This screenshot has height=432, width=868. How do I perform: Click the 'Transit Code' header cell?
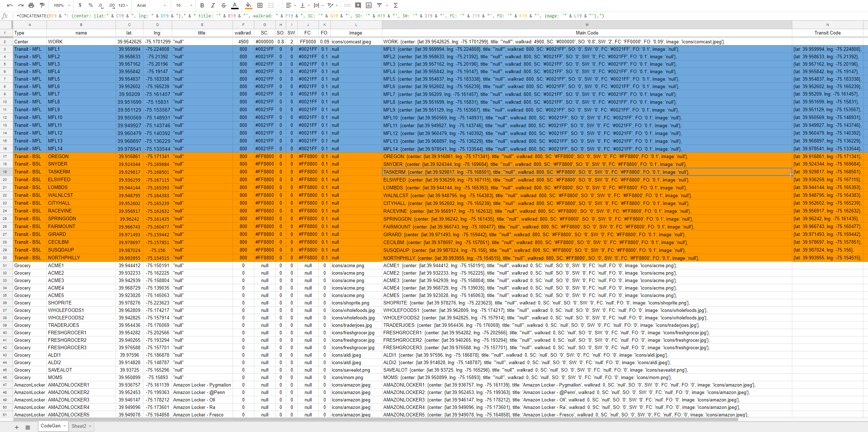827,33
